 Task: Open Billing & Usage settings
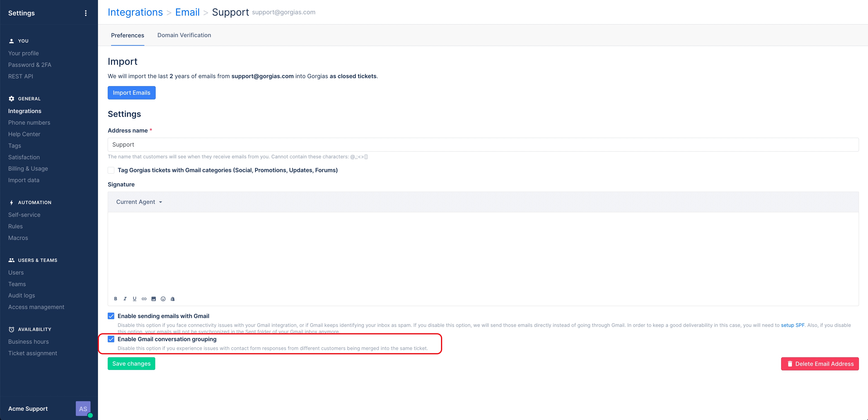[x=28, y=169]
